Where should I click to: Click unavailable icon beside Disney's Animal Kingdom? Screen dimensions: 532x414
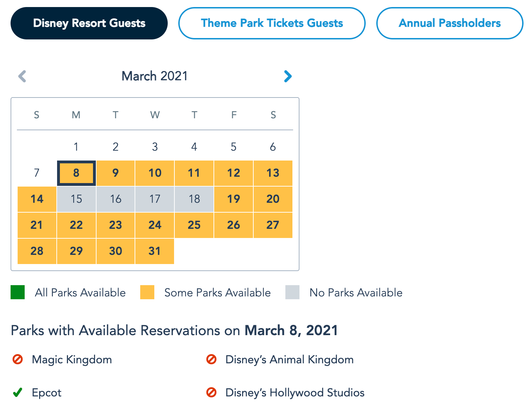[x=211, y=359]
